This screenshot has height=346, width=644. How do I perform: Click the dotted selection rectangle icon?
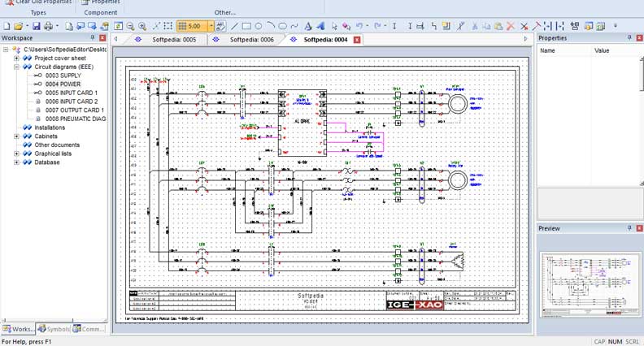click(168, 26)
